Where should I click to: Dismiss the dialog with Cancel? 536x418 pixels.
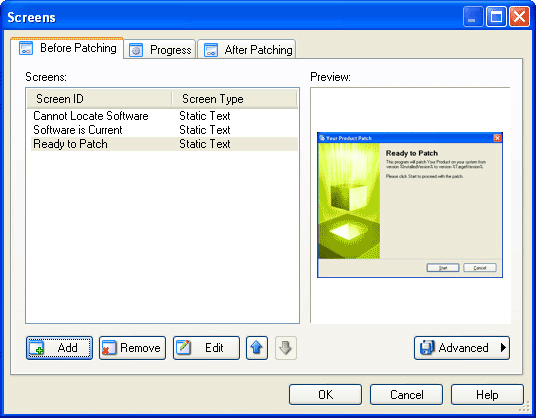(x=406, y=395)
